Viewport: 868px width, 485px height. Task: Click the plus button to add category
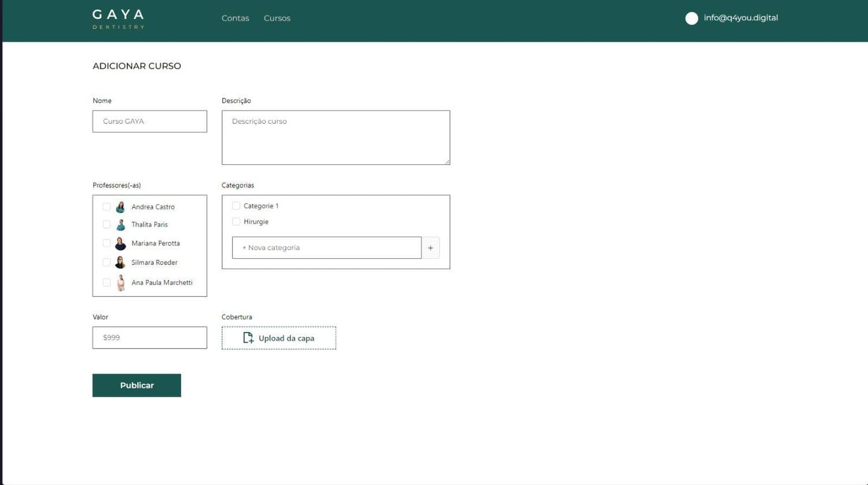431,248
